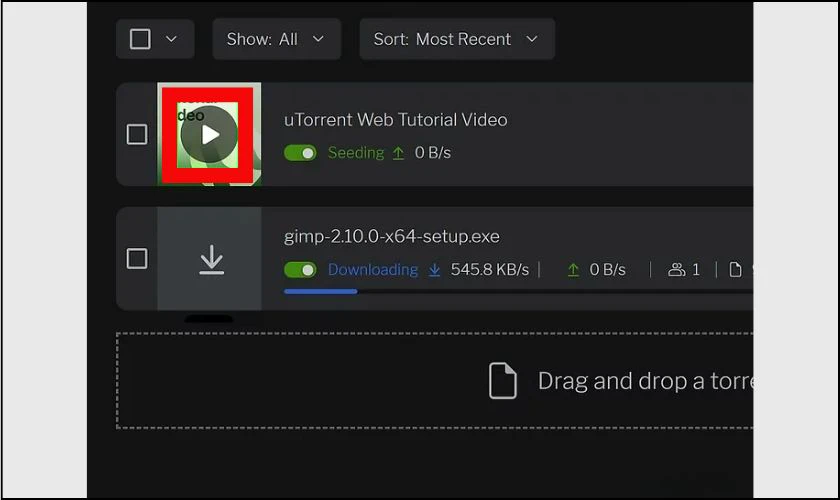Image resolution: width=840 pixels, height=500 pixels.
Task: Check the uTorrent Web Tutorial Video checkbox
Action: 137,135
